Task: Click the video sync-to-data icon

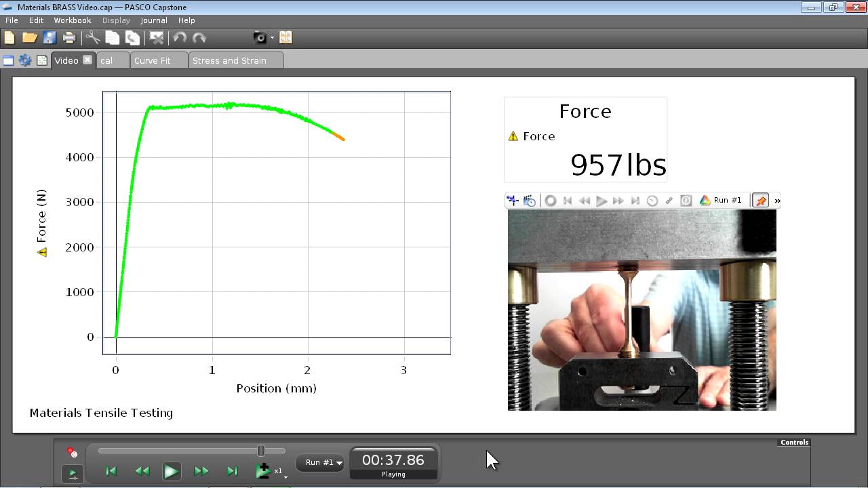Action: (513, 201)
